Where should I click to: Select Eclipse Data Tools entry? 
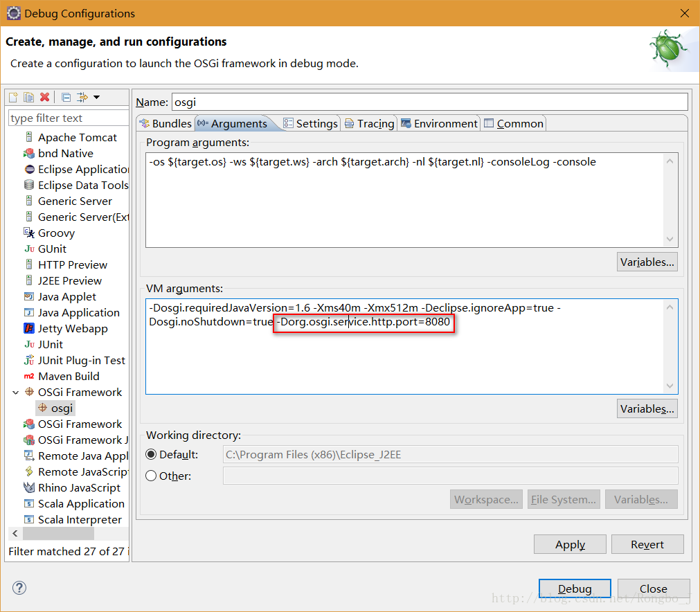(x=83, y=186)
